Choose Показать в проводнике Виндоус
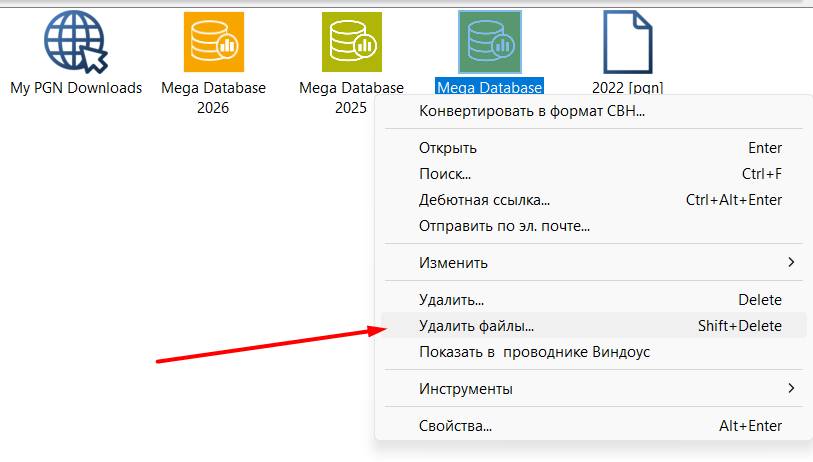 click(594, 352)
